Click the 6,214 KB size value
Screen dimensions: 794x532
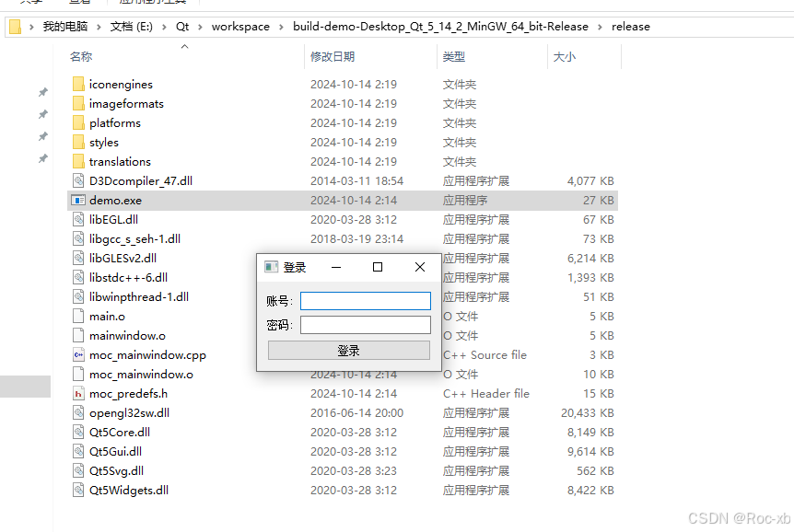coord(590,258)
